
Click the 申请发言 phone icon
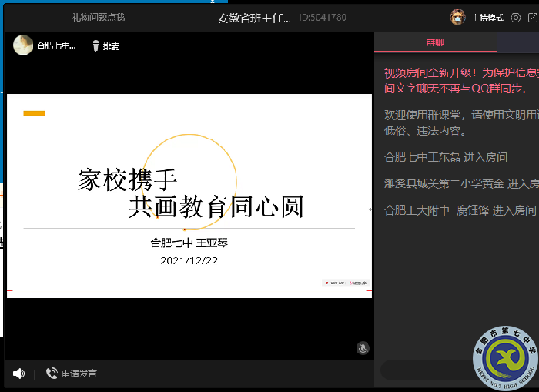tap(52, 374)
